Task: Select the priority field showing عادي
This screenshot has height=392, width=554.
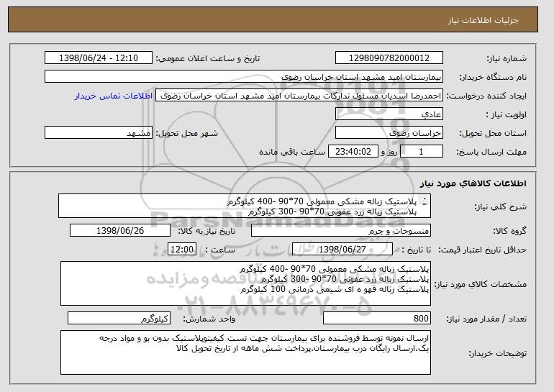Action: pos(389,114)
